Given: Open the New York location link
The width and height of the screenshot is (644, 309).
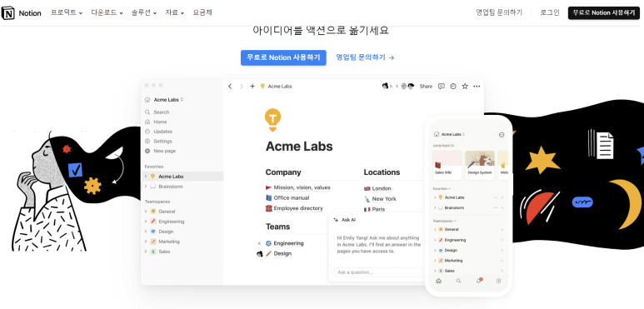Looking at the screenshot, I should (x=384, y=198).
